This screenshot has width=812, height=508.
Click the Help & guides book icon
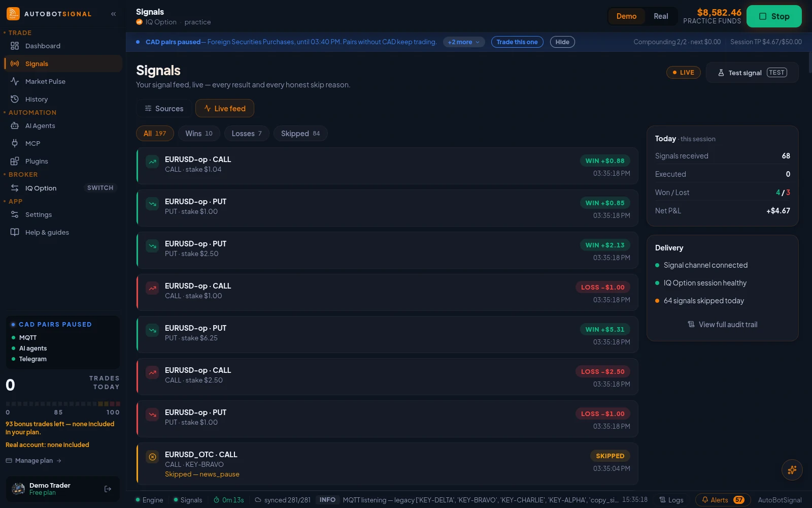point(15,232)
